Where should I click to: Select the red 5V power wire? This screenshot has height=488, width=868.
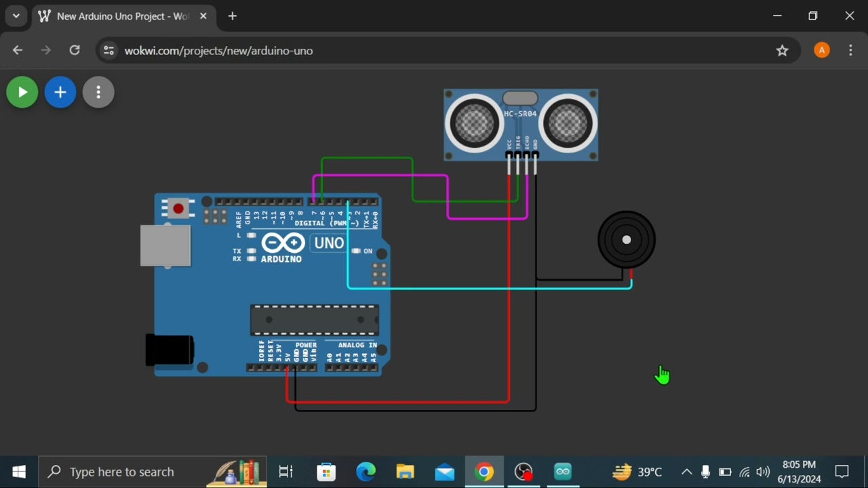pyautogui.click(x=398, y=402)
